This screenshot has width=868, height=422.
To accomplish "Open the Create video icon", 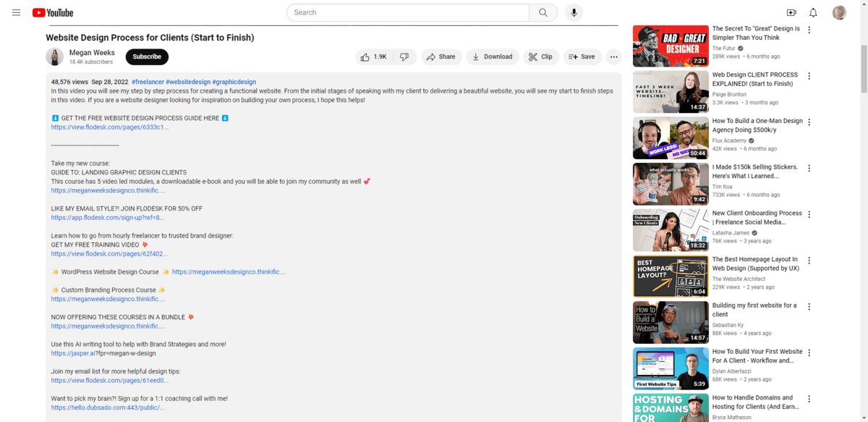I will coord(791,12).
